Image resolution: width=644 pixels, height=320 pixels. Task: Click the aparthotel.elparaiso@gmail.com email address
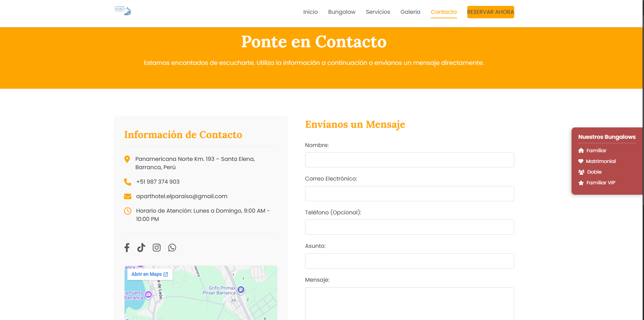pyautogui.click(x=182, y=196)
